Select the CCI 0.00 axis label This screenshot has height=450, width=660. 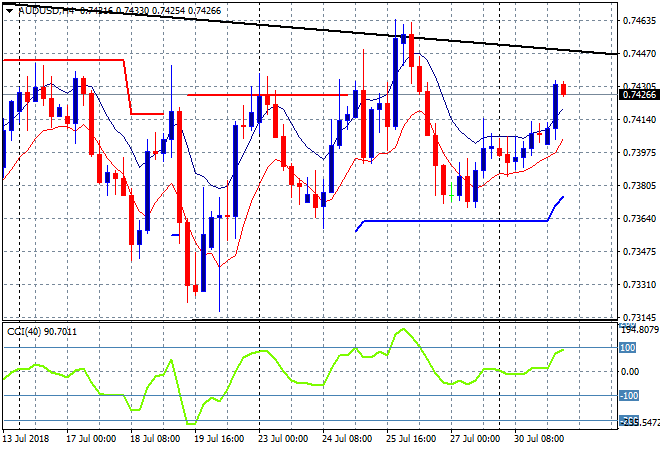point(630,372)
